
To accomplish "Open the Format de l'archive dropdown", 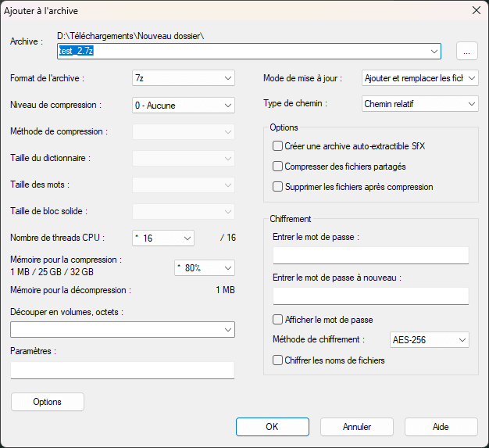I will pos(184,78).
